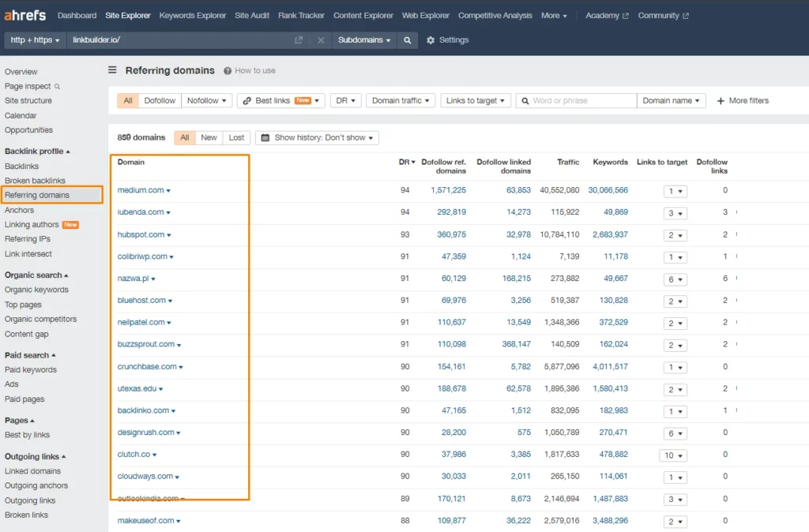
Task: Open URL in new tab icon
Action: click(298, 39)
